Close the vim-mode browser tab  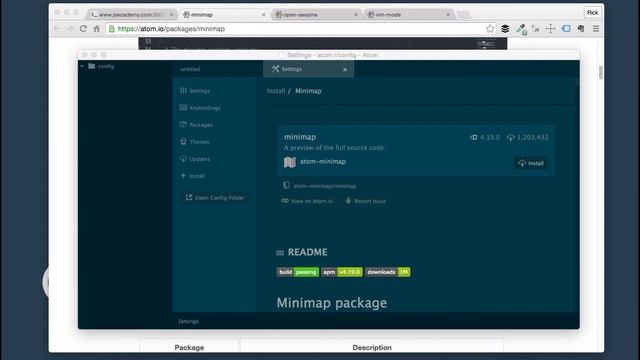coord(448,15)
